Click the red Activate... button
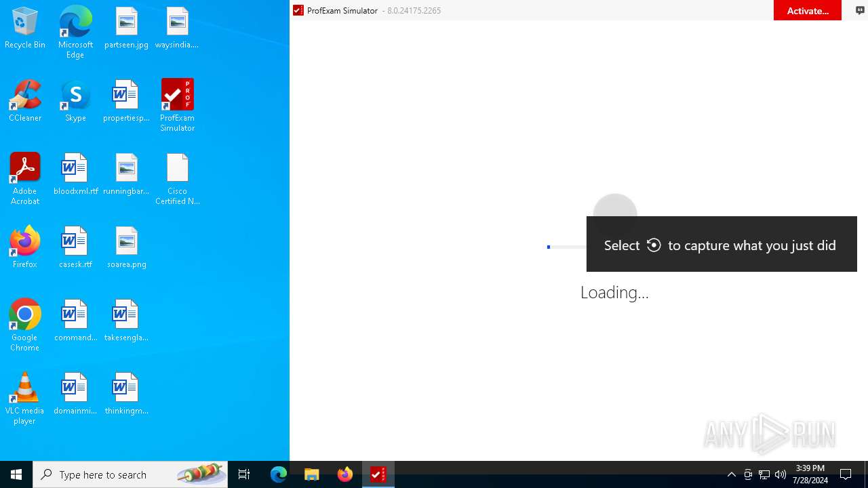 click(x=807, y=10)
